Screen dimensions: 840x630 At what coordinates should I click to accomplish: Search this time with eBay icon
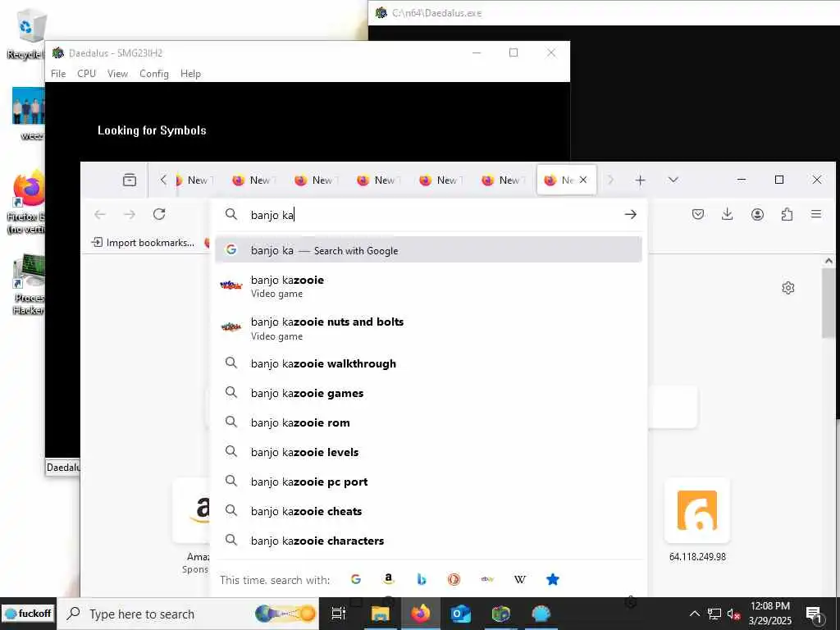point(487,579)
